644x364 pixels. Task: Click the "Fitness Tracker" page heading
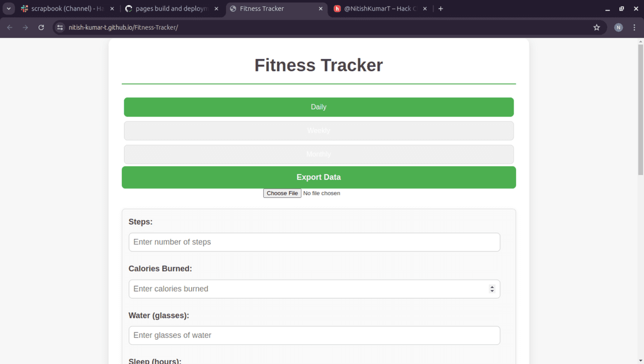(x=318, y=65)
